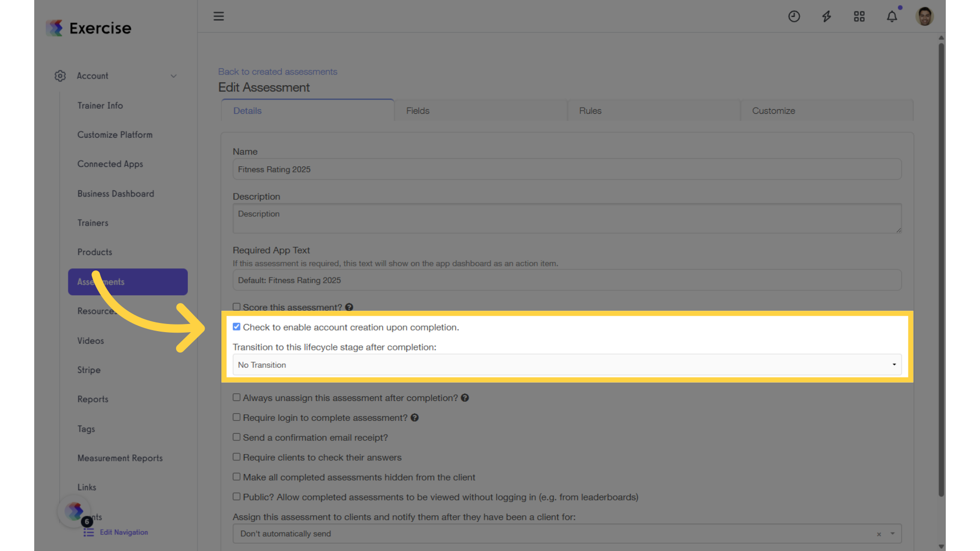Open Tags in sidebar

coord(86,429)
